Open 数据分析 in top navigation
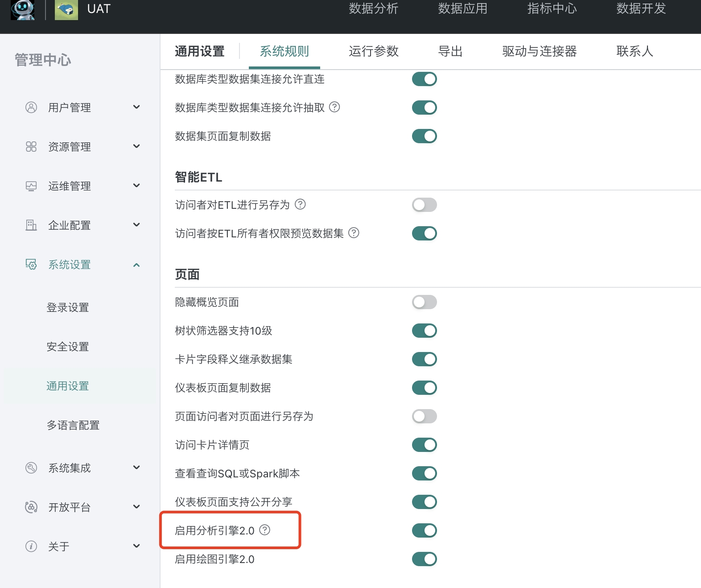The image size is (701, 588). [374, 8]
